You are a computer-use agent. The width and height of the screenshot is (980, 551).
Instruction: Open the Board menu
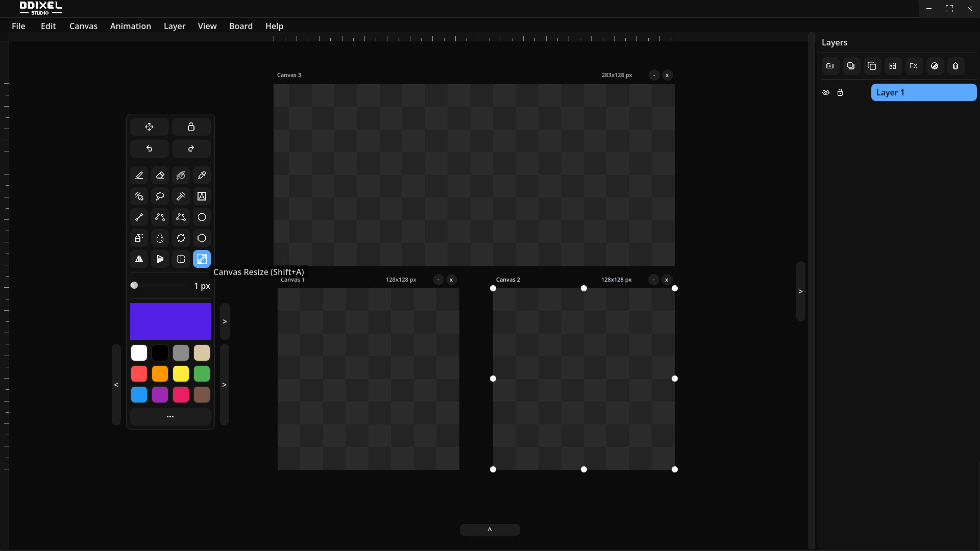[240, 26]
